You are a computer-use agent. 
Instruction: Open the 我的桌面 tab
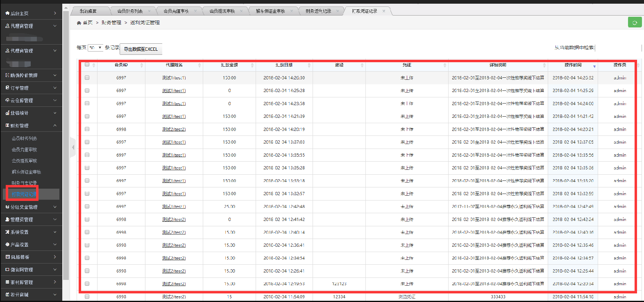pyautogui.click(x=88, y=11)
